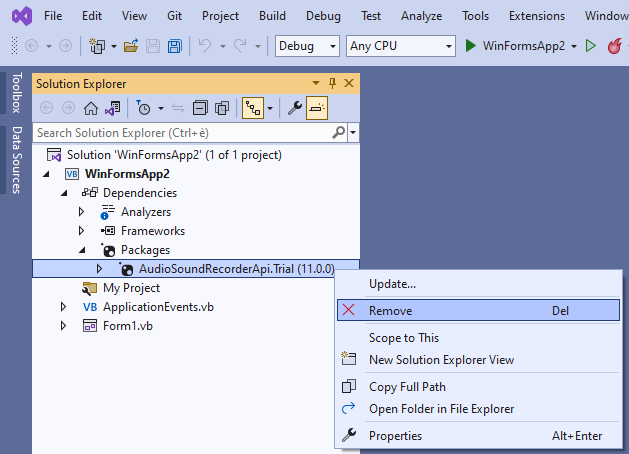This screenshot has width=629, height=454.
Task: Click the Open File folder icon
Action: click(132, 46)
